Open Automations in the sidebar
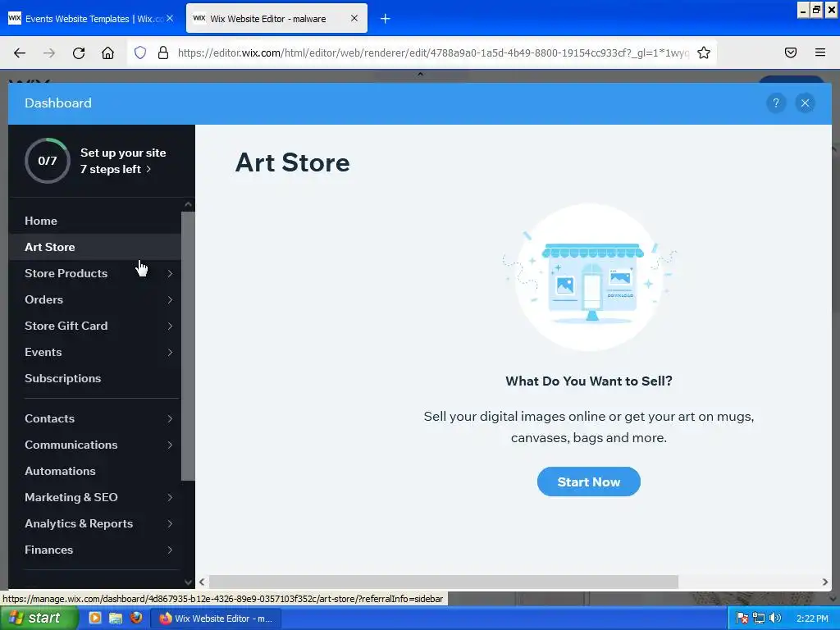 [x=95, y=471]
